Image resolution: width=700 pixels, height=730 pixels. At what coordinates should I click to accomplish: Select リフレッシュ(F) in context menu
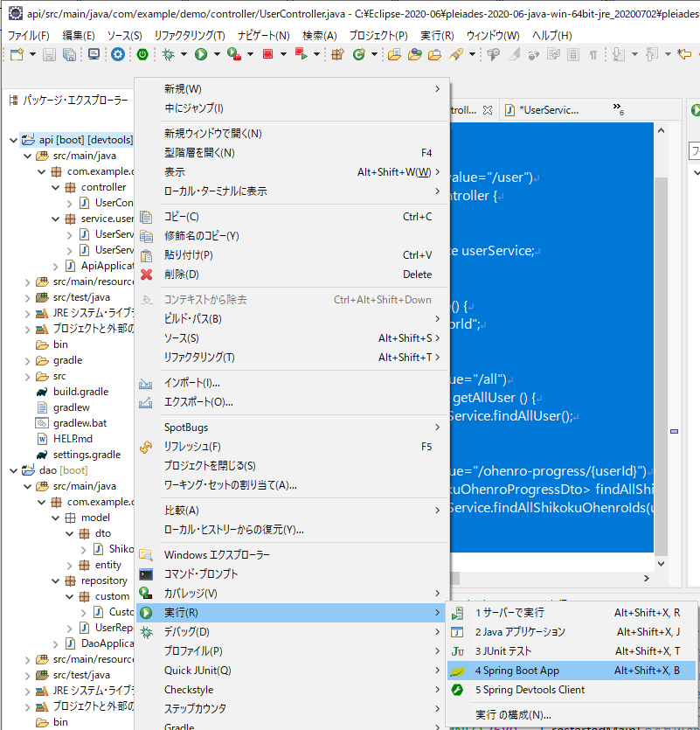point(292,447)
